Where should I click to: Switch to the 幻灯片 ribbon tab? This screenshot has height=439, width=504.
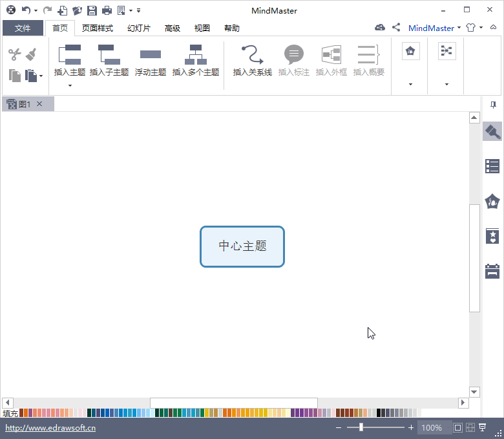139,28
